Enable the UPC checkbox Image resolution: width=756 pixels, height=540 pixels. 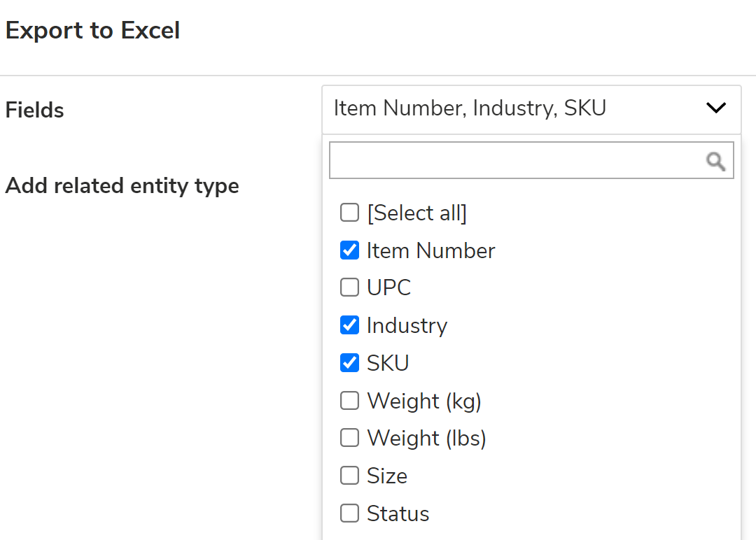[x=349, y=287]
